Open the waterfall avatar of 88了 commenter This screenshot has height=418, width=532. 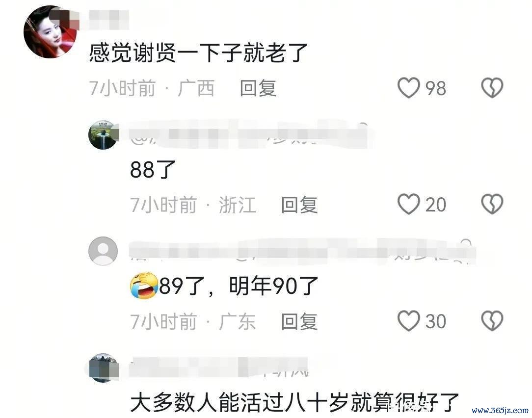[103, 135]
